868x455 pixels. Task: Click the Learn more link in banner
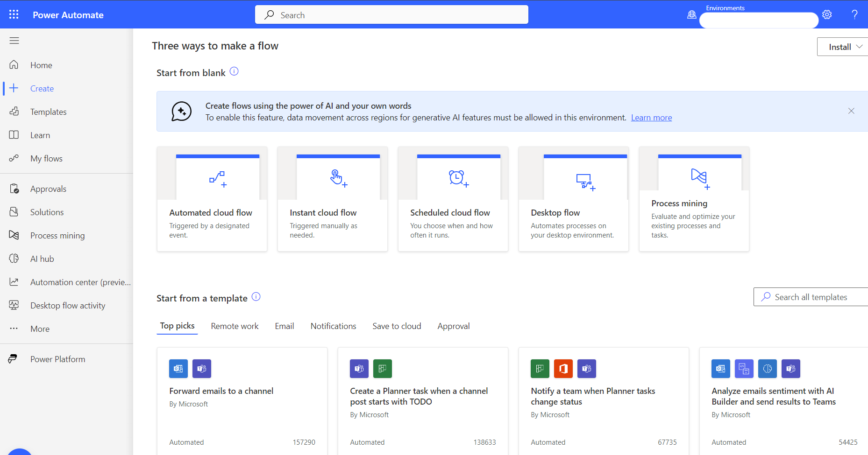(x=651, y=118)
